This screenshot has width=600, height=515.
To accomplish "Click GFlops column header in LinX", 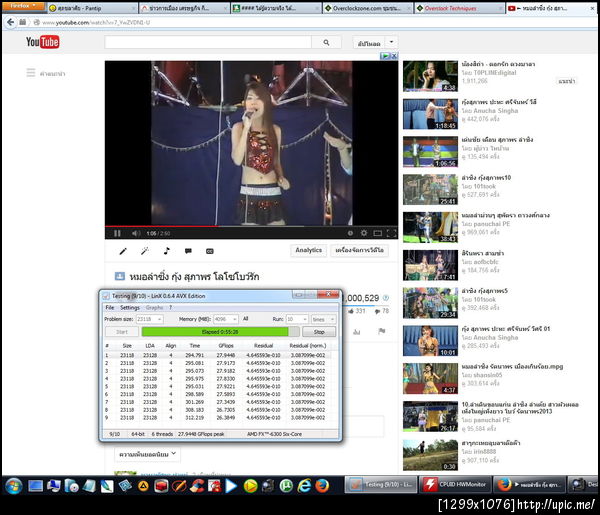I will click(226, 346).
